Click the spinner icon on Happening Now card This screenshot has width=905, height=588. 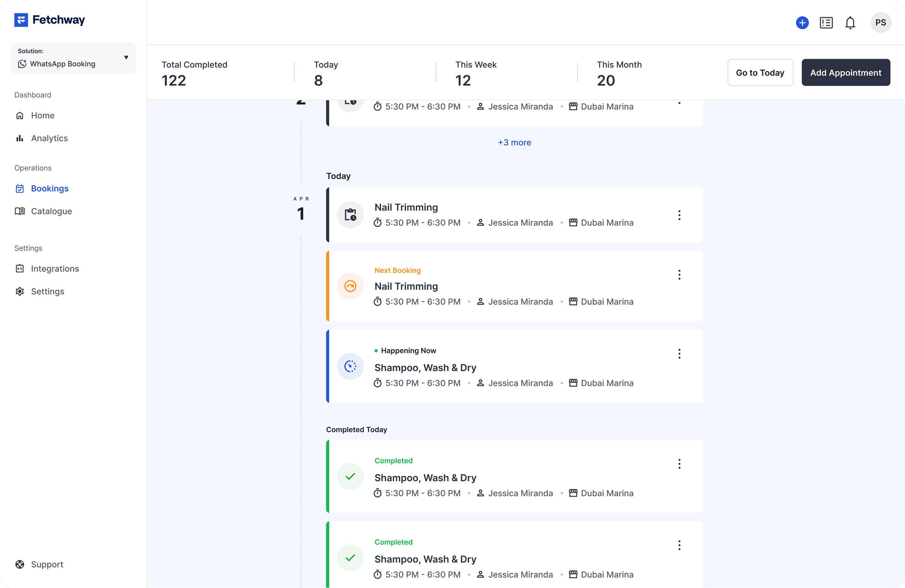pyautogui.click(x=350, y=366)
